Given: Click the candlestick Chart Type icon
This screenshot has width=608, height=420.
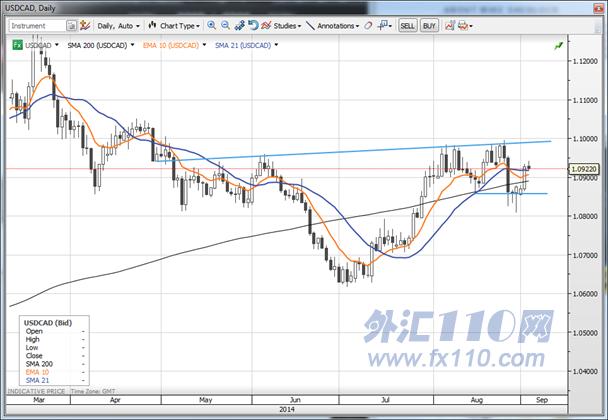Looking at the screenshot, I should click(x=152, y=26).
